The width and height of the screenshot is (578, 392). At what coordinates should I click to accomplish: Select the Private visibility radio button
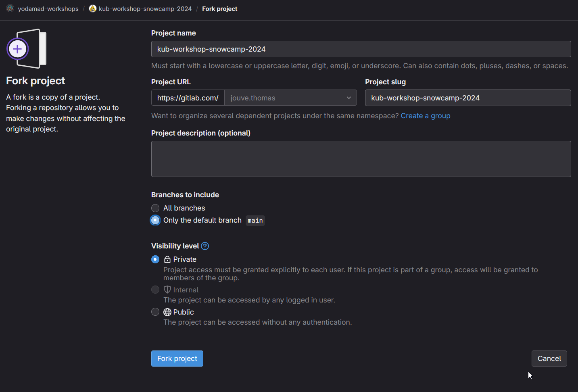(155, 259)
